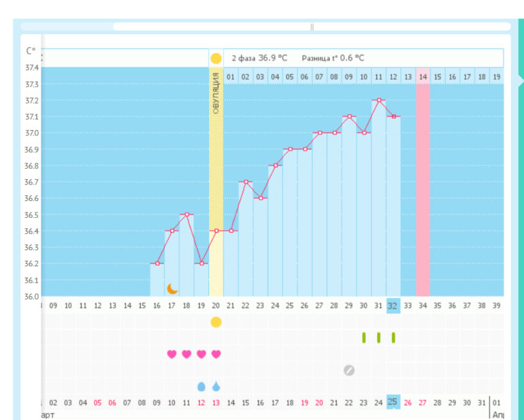Image resolution: width=524 pixels, height=420 pixels.
Task: Click the orange crescent moon icon
Action: (x=172, y=289)
